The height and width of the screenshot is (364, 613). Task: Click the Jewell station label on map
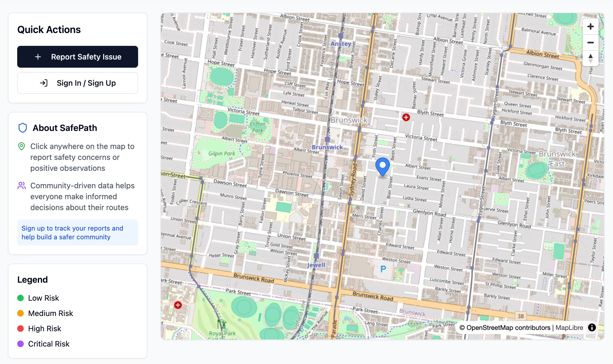pos(316,265)
